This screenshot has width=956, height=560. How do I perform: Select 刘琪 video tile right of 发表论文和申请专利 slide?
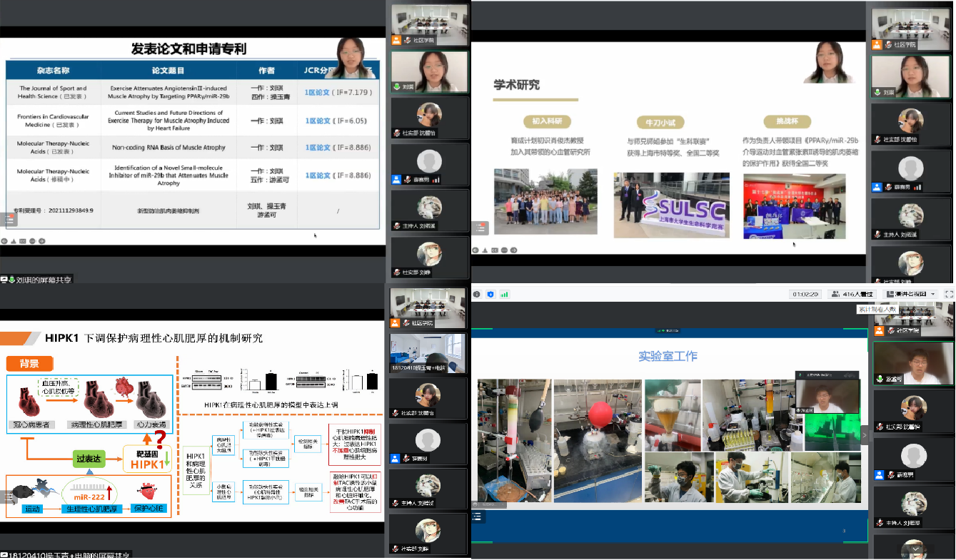429,71
